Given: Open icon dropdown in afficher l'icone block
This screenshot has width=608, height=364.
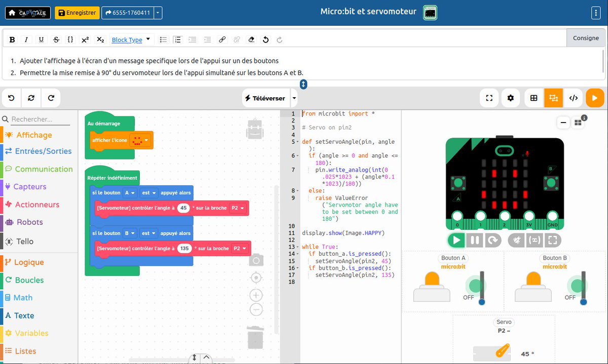Looking at the screenshot, I should click(x=140, y=140).
